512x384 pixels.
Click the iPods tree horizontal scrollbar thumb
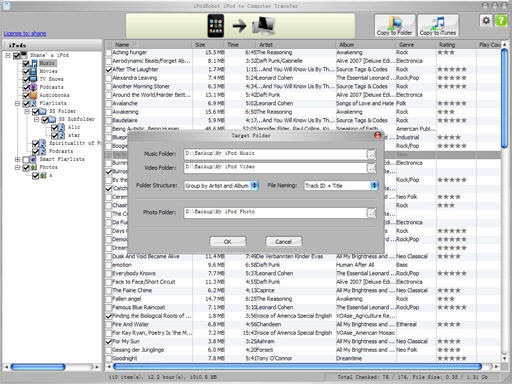point(38,367)
